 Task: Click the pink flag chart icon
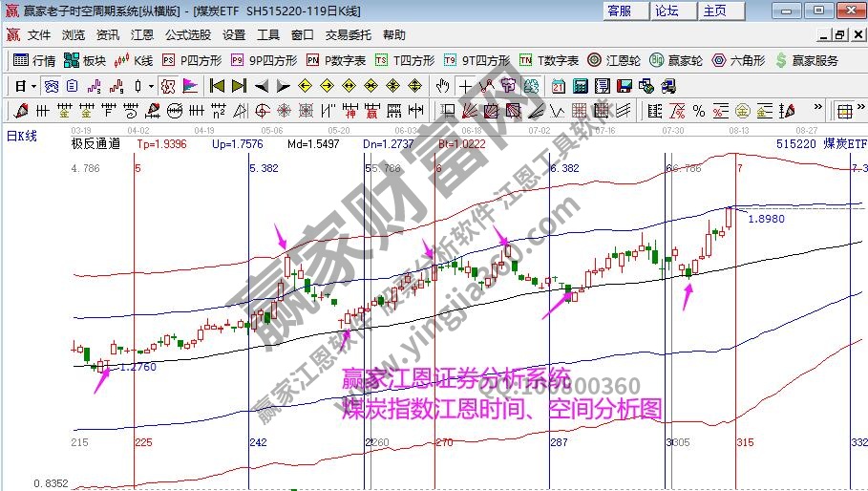pyautogui.click(x=190, y=86)
